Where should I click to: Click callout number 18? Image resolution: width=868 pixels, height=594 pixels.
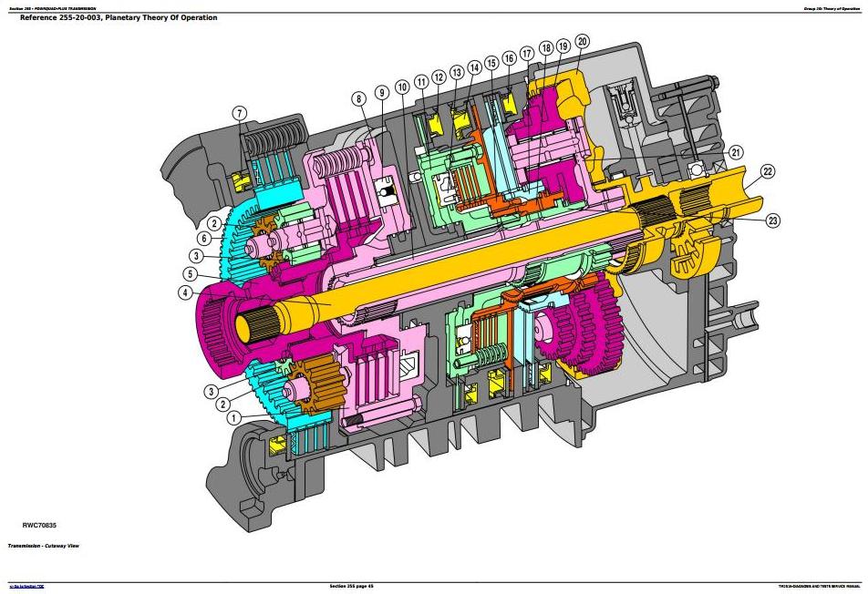[546, 48]
